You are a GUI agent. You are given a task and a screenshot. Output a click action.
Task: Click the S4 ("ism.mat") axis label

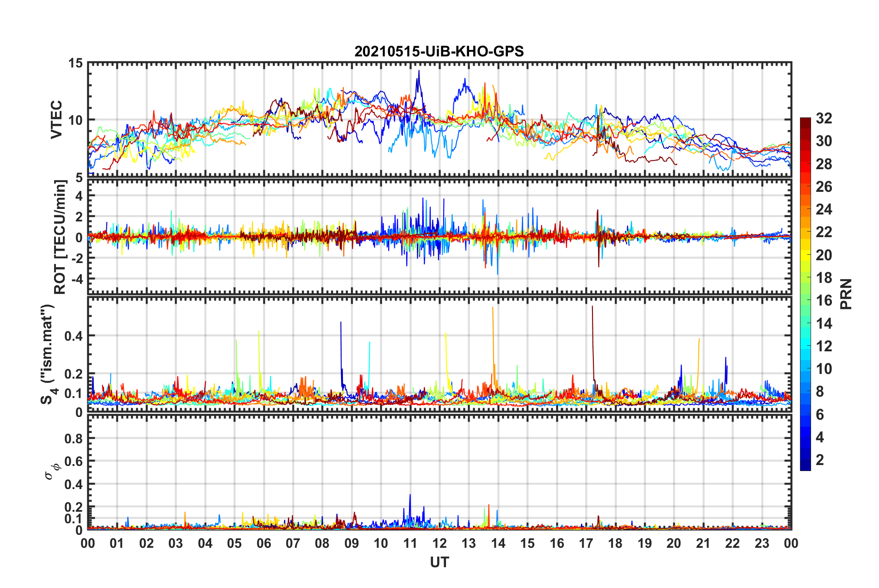[49, 354]
